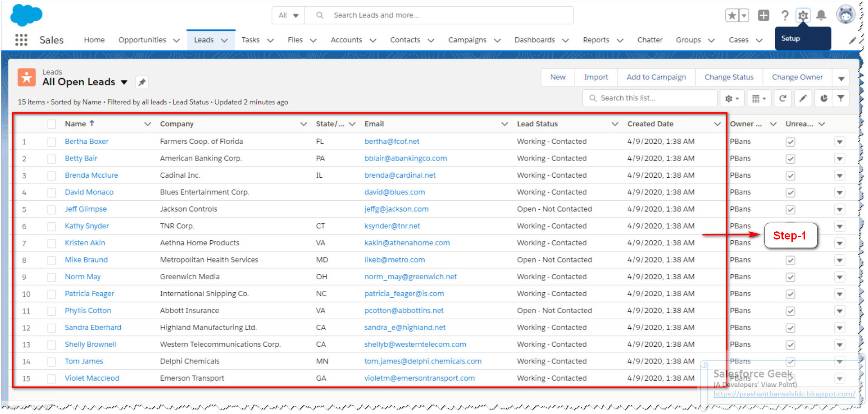Open the Name column actions chevron
Image resolution: width=868 pixels, height=414 pixels.
147,124
